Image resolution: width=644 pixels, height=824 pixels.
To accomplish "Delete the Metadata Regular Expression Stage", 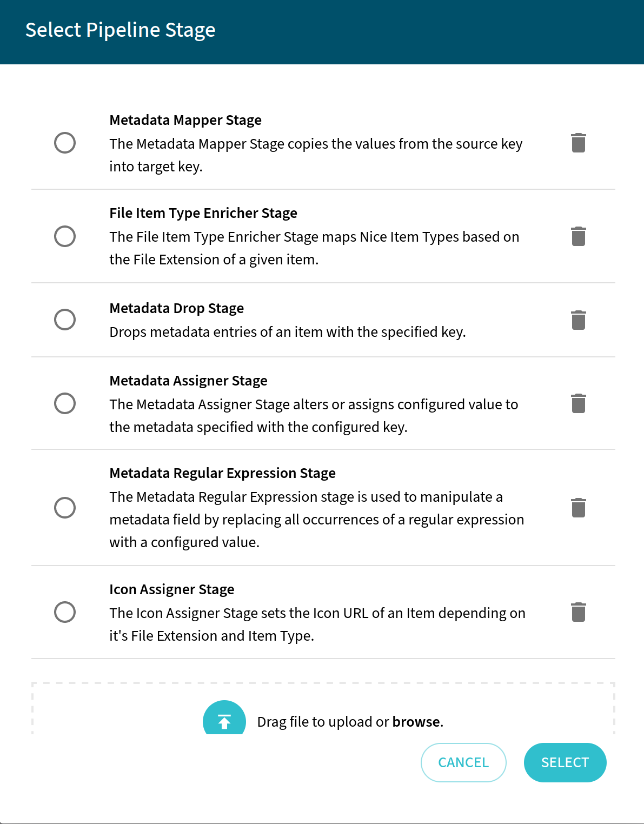I will [578, 508].
